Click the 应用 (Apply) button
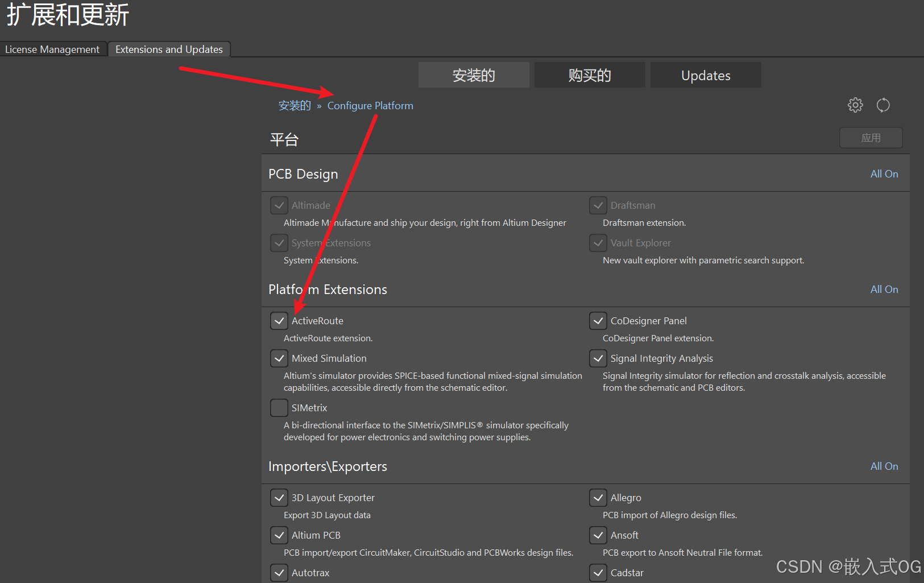Viewport: 924px width, 583px height. click(x=871, y=138)
